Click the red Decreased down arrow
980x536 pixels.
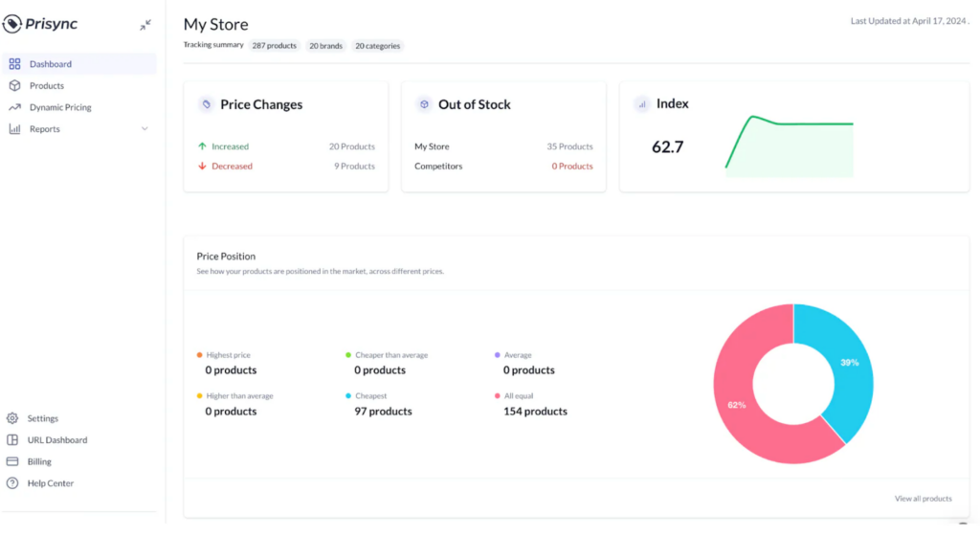pyautogui.click(x=202, y=167)
